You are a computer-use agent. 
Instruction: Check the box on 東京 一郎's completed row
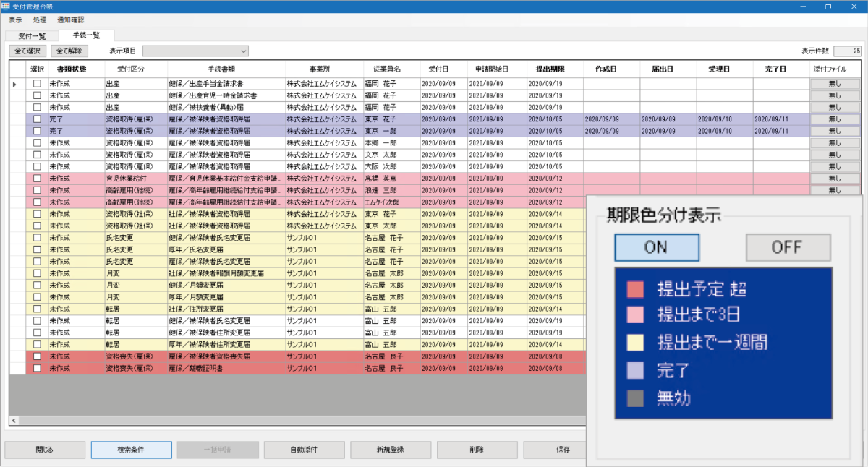point(36,132)
